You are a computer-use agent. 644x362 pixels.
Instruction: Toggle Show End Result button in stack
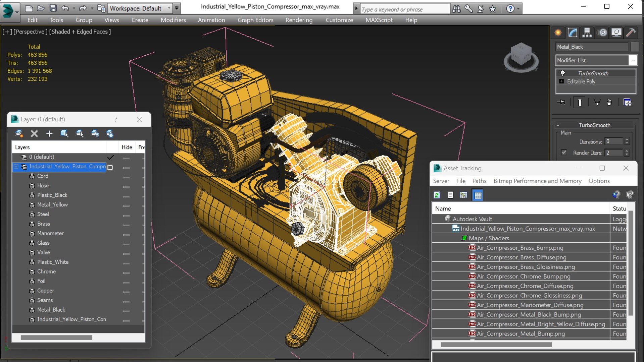tap(580, 102)
